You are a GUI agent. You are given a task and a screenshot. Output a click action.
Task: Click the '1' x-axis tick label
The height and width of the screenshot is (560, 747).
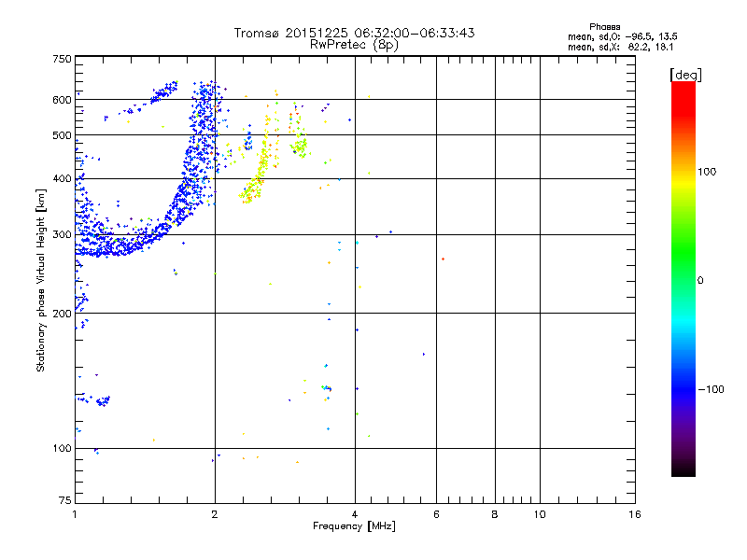point(75,514)
